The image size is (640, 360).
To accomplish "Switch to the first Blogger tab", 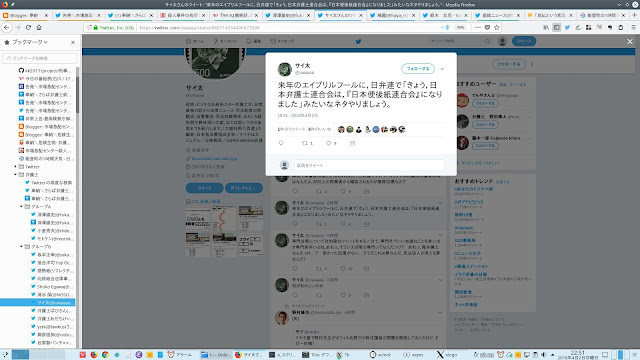I will tap(24, 15).
